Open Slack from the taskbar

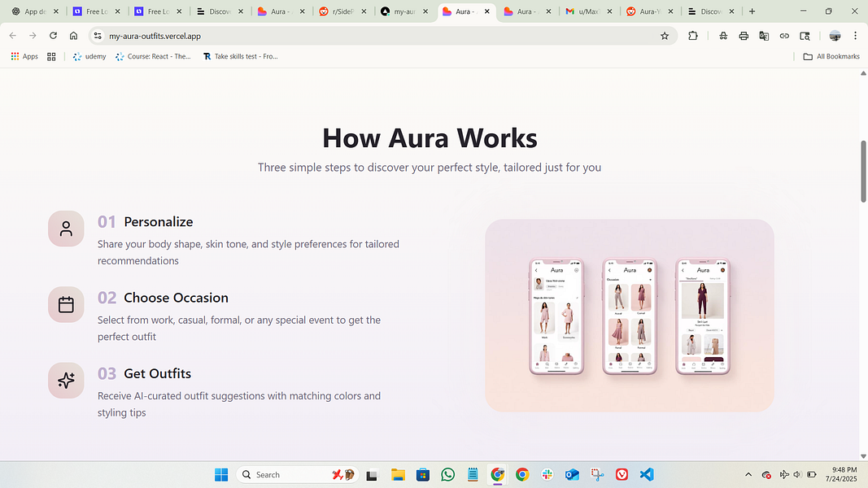(547, 474)
